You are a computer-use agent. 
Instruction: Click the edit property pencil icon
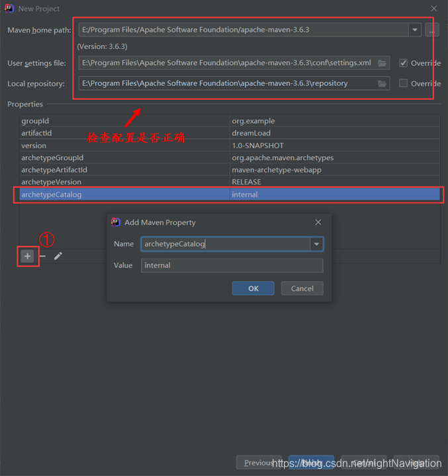coord(58,257)
